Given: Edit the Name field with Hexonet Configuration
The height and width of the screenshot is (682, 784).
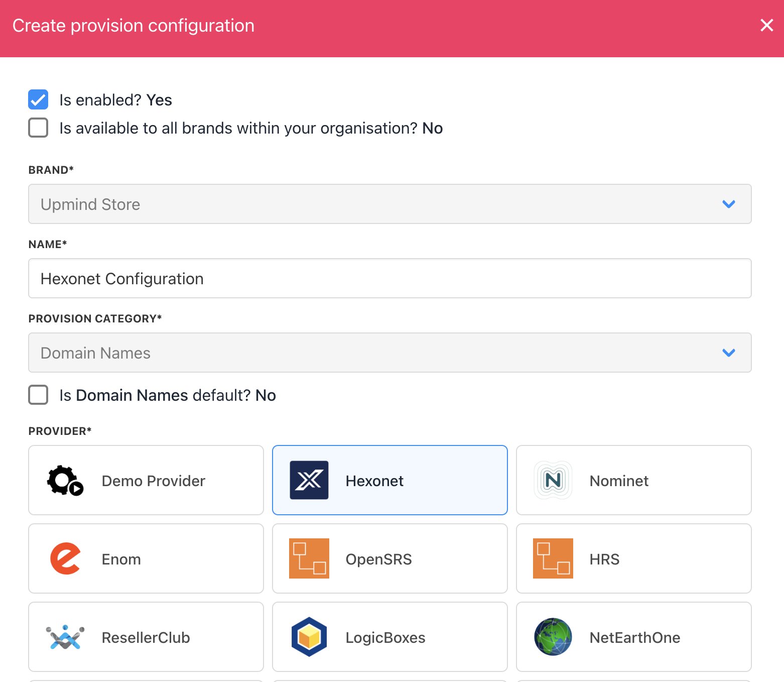Looking at the screenshot, I should [390, 278].
